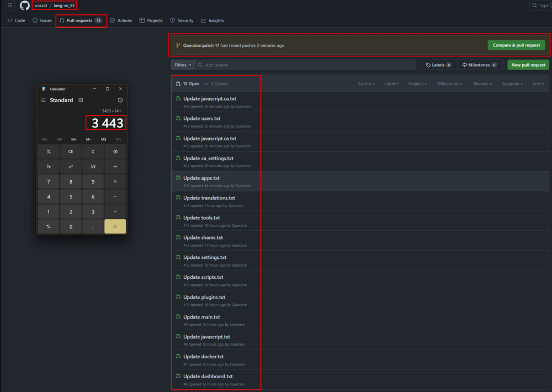Open Calculator history icon
Viewport: 552px width, 392px height.
[120, 100]
